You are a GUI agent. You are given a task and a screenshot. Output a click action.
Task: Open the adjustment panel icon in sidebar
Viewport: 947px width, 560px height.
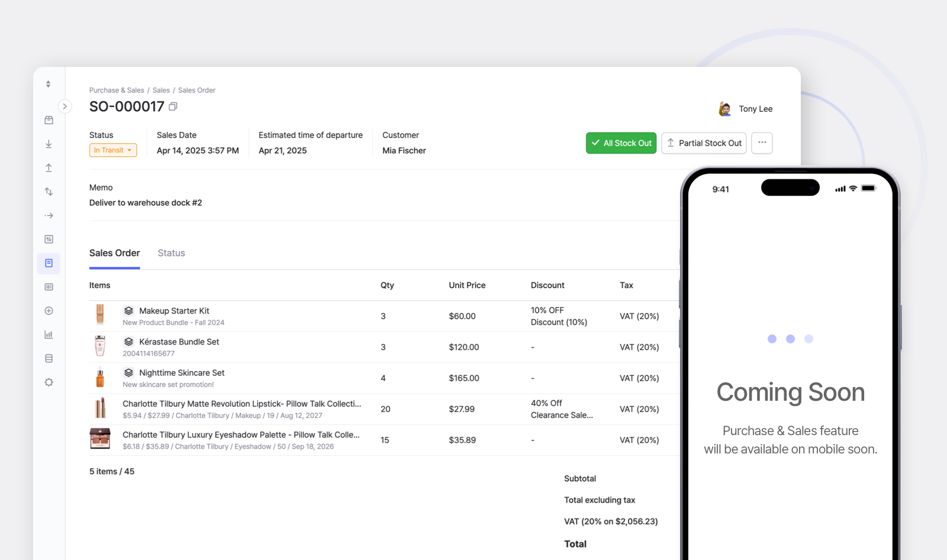coord(49,239)
